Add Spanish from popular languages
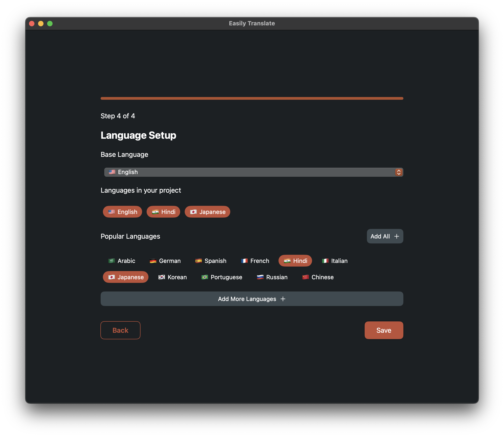 click(211, 261)
